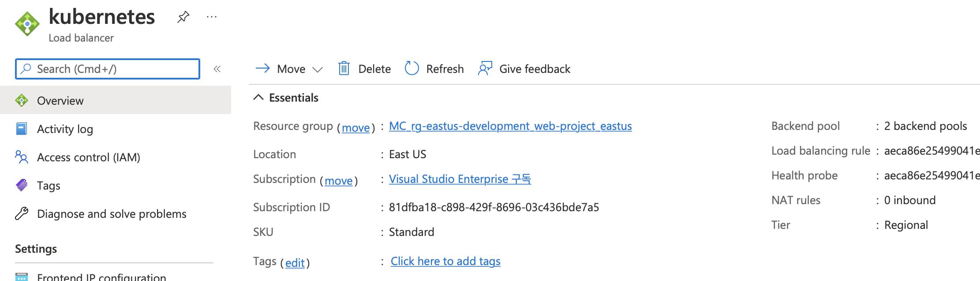Image resolution: width=980 pixels, height=281 pixels.
Task: Open Diagnose and solve problems
Action: click(x=116, y=213)
